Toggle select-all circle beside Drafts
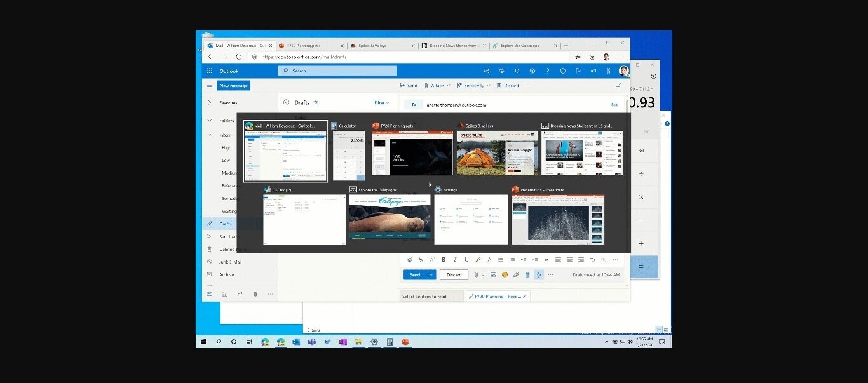The height and width of the screenshot is (383, 868). [287, 102]
